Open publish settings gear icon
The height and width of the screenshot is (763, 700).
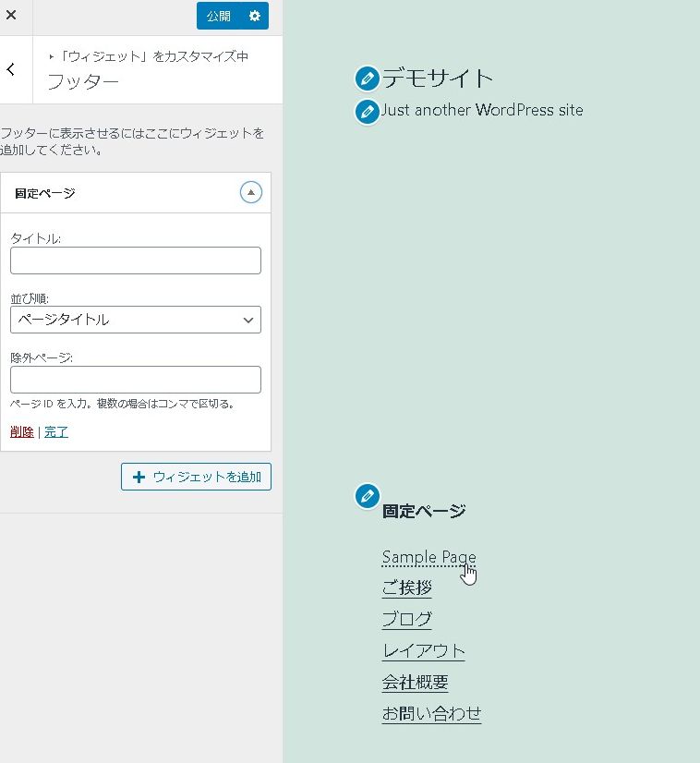click(x=255, y=16)
